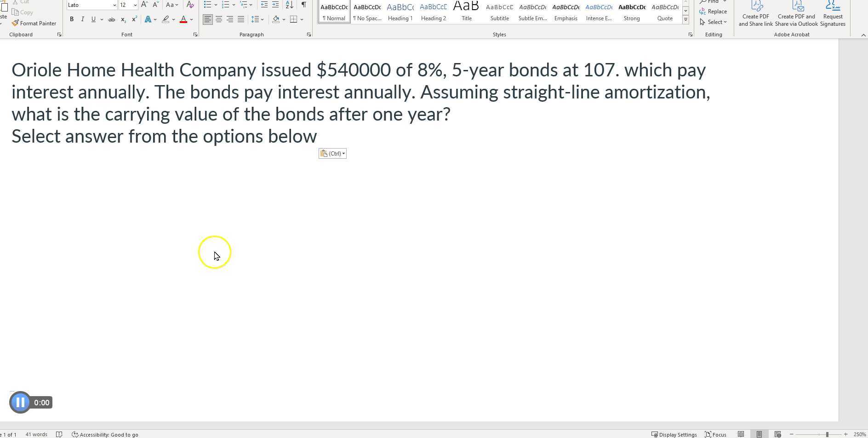The height and width of the screenshot is (438, 868).
Task: Show paragraph marks
Action: click(x=303, y=5)
